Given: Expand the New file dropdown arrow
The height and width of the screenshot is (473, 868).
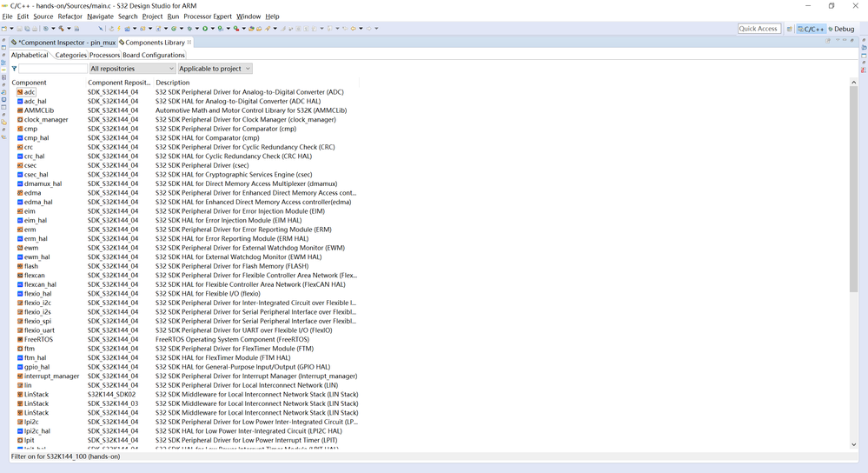Looking at the screenshot, I should pyautogui.click(x=11, y=28).
